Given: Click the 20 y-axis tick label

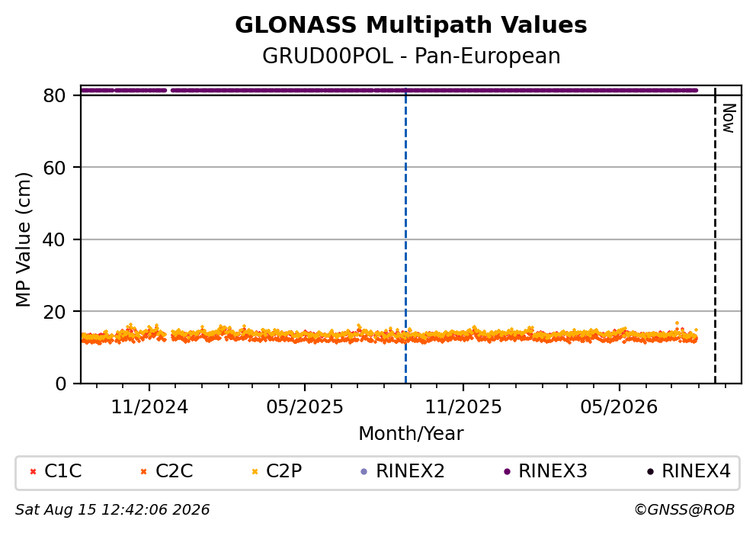Looking at the screenshot, I should (x=54, y=312).
